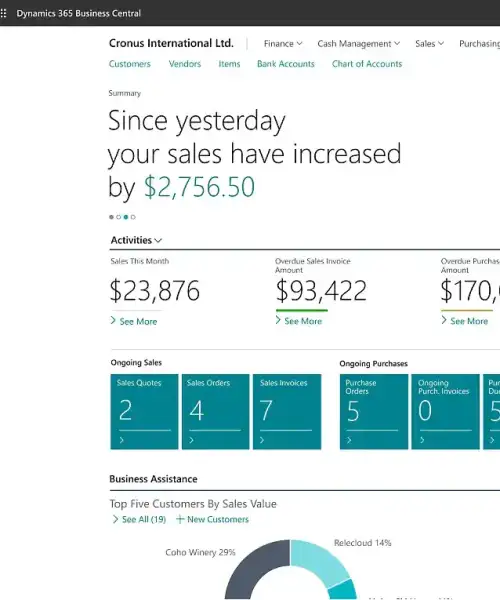Click the Dynamics 365 Business Central title
Viewport: 500px width, 600px height.
pyautogui.click(x=78, y=13)
